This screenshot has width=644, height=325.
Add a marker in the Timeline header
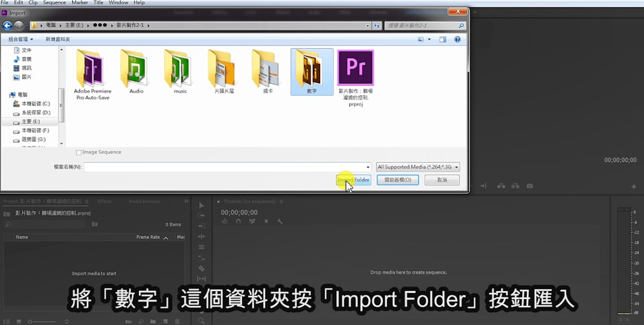tap(266, 221)
